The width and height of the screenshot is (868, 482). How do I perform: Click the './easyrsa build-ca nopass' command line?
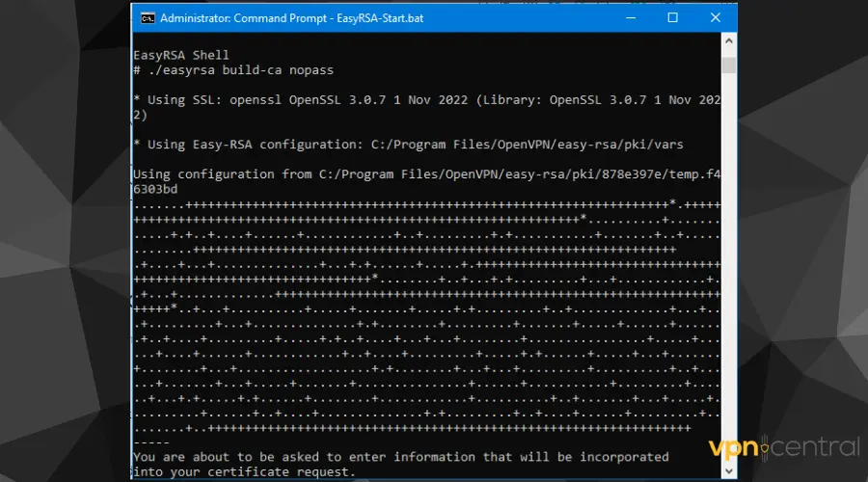[x=233, y=70]
